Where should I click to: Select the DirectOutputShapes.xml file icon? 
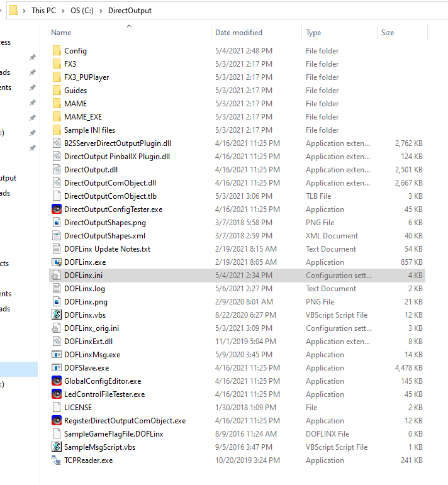point(57,236)
